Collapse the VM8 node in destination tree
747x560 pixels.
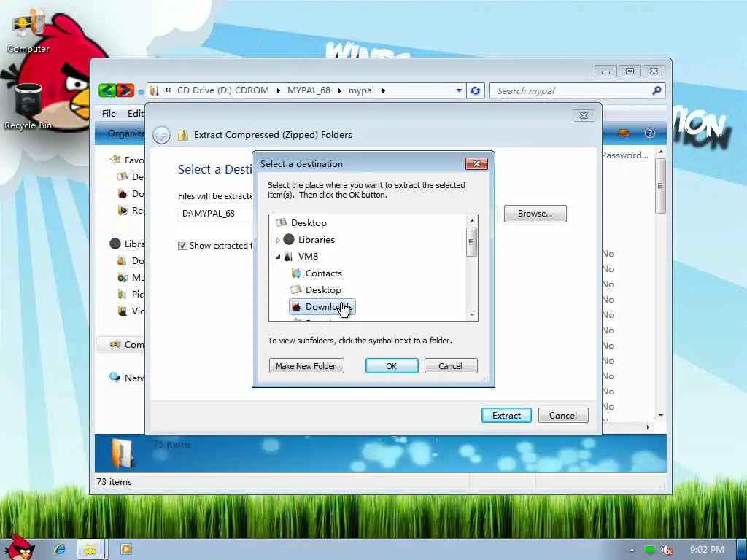[x=278, y=257]
